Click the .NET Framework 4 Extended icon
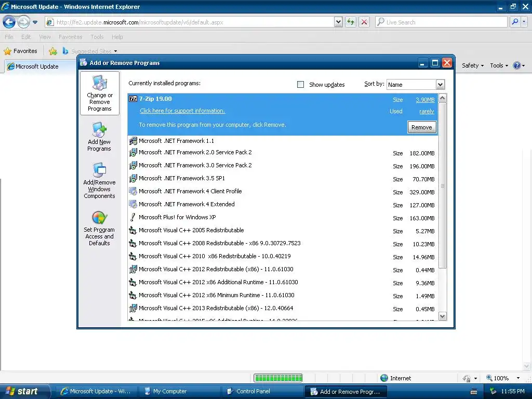 (133, 204)
